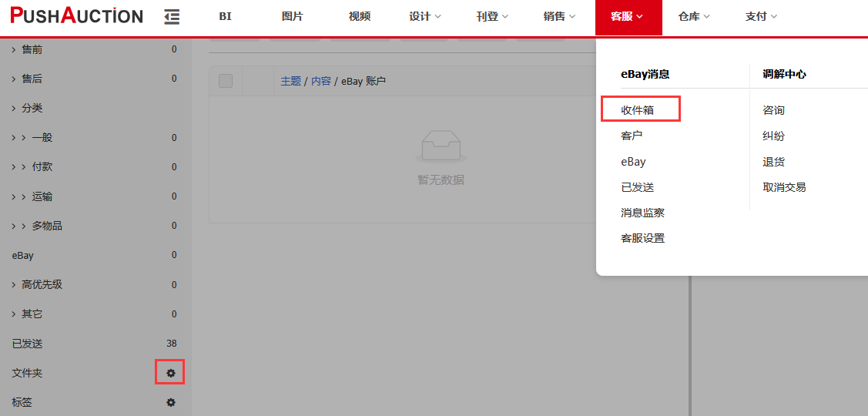This screenshot has height=416, width=868.
Task: Open label settings gear icon beside 标签
Action: (x=171, y=402)
